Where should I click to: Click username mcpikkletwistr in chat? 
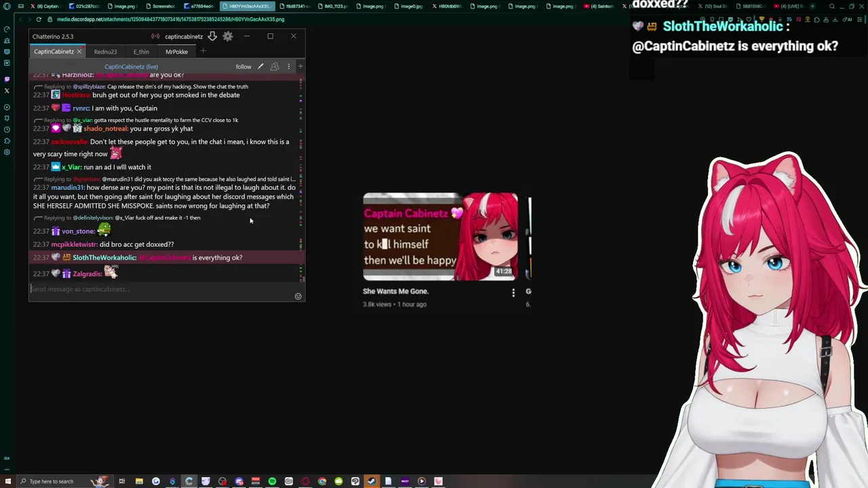74,244
